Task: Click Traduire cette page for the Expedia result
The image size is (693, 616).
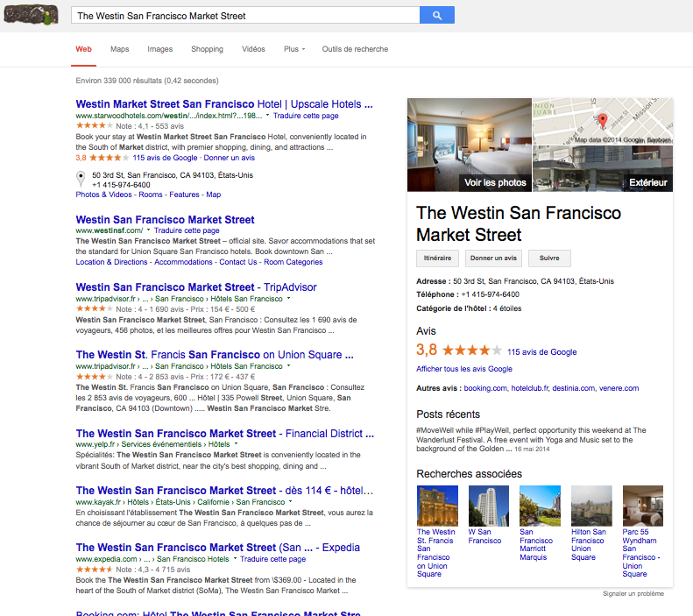Action: point(272,558)
